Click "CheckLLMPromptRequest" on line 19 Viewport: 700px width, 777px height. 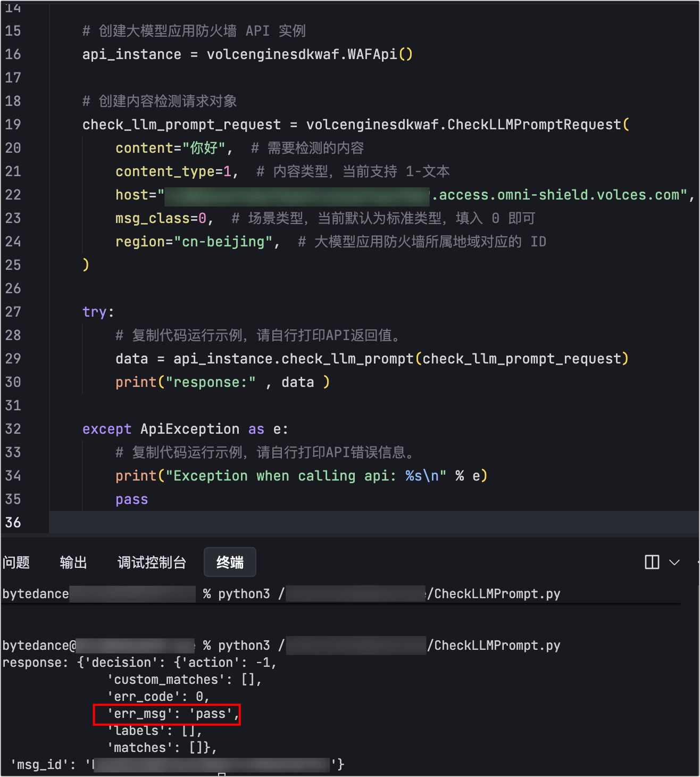click(534, 125)
